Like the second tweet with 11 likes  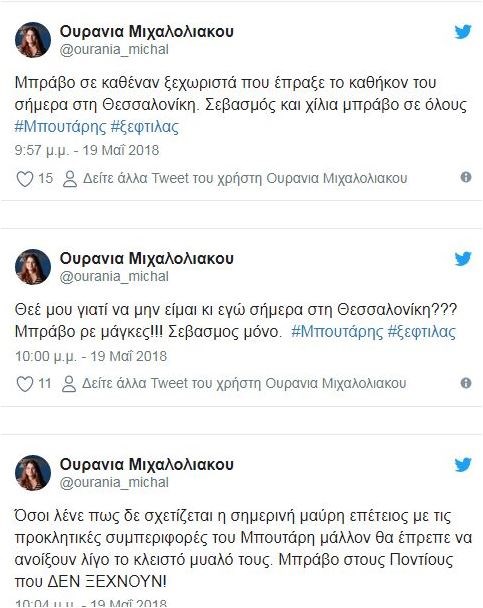point(25,384)
